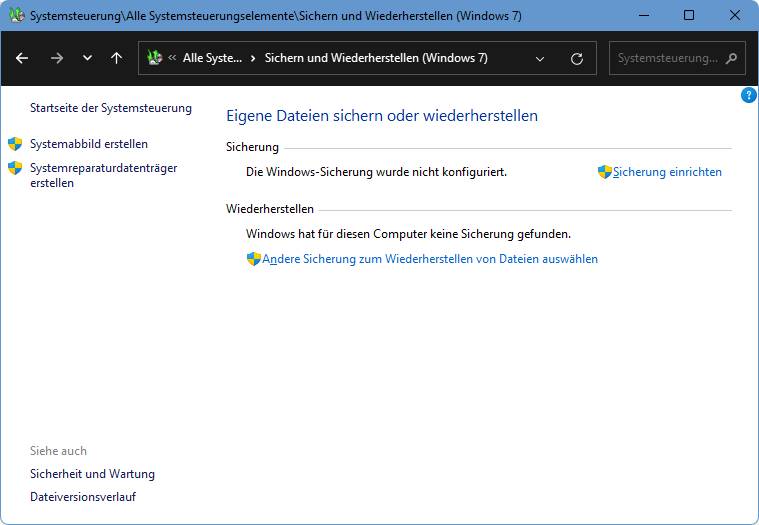759x525 pixels.
Task: Click the 'Sicherung' section label
Action: point(252,147)
